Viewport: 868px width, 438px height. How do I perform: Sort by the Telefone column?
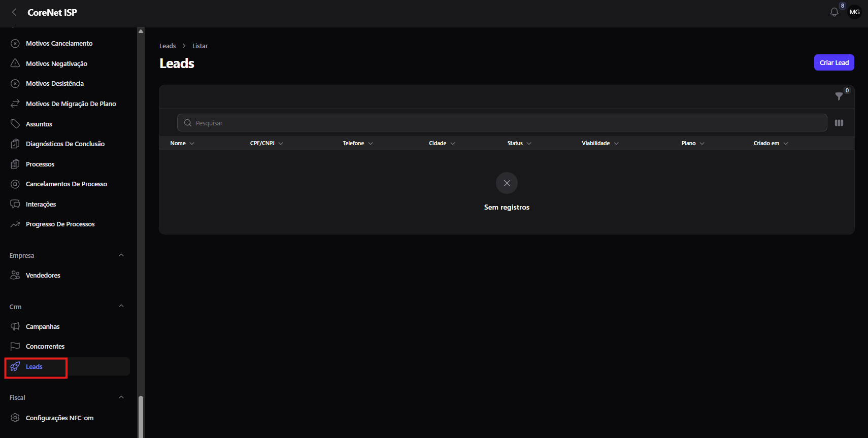tap(358, 143)
